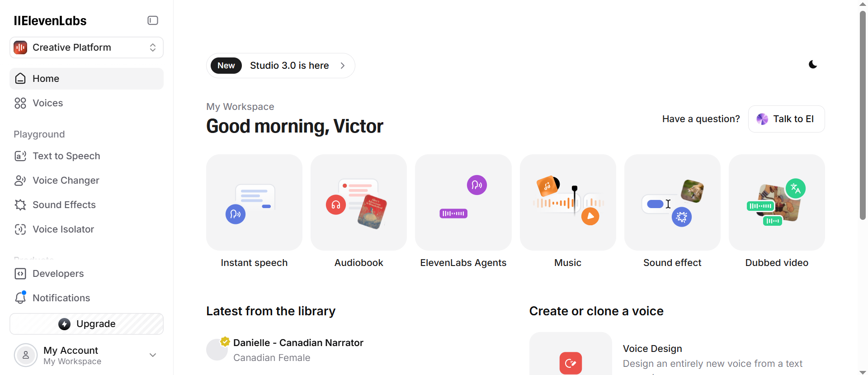This screenshot has width=868, height=375.
Task: Toggle dark mode moon icon
Action: (812, 65)
